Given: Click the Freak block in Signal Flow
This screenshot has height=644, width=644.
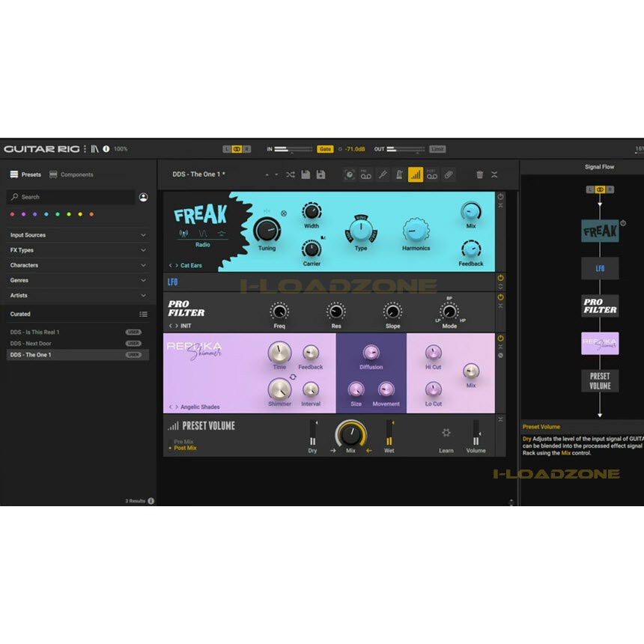Looking at the screenshot, I should pos(600,231).
